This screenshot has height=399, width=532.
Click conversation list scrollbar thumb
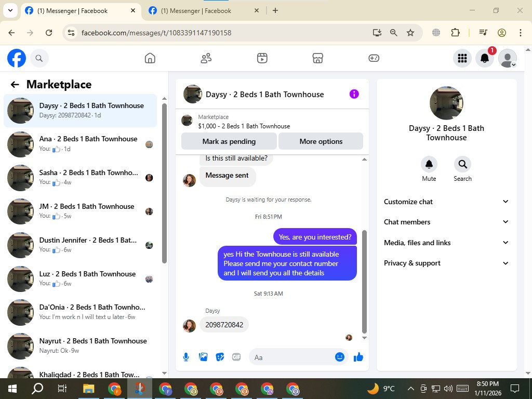pos(164,183)
